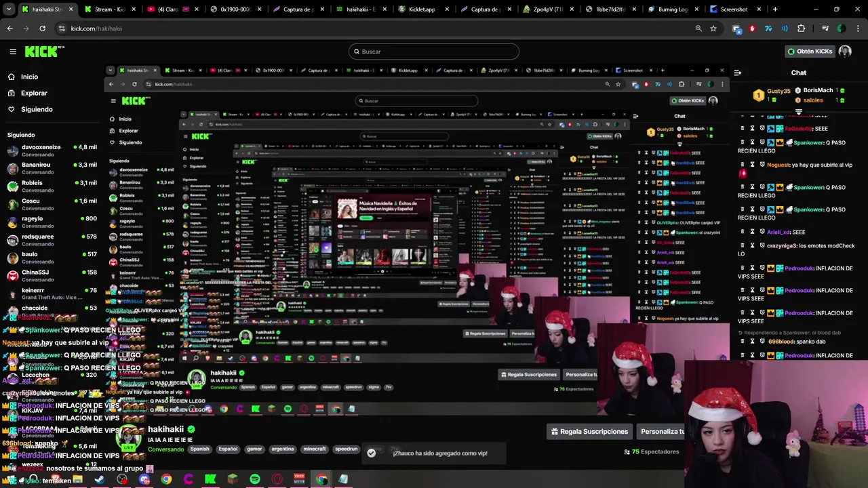Open baulo channel in sidebar
868x488 pixels.
point(52,258)
